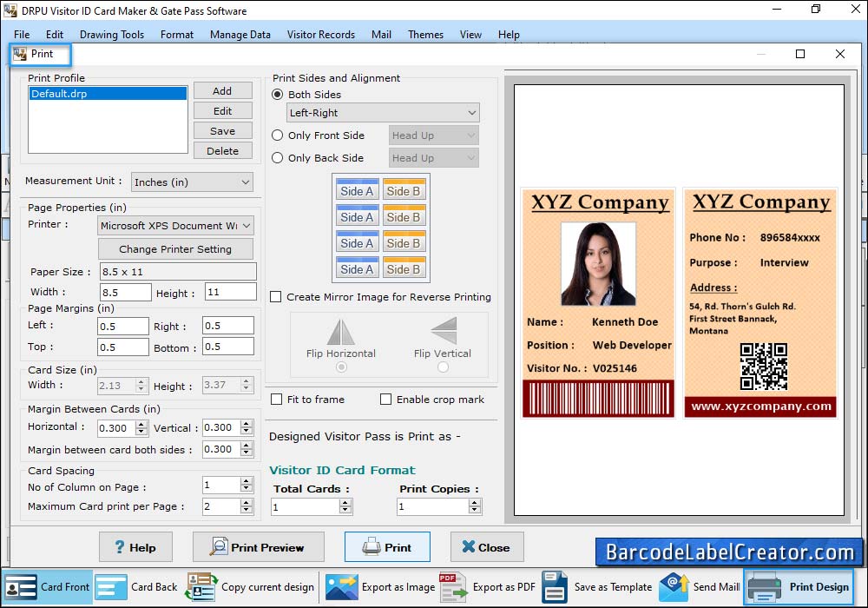868x608 pixels.
Task: Open the Themes menu
Action: tap(425, 35)
